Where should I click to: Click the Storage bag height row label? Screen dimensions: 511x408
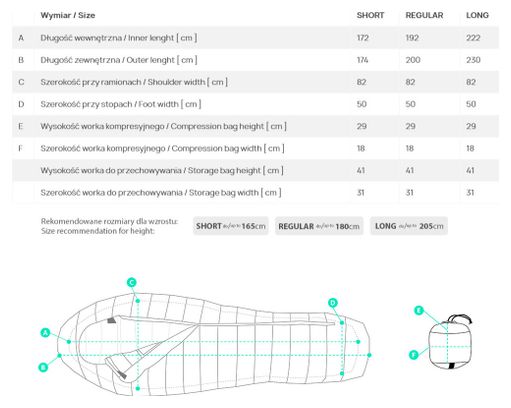click(162, 171)
